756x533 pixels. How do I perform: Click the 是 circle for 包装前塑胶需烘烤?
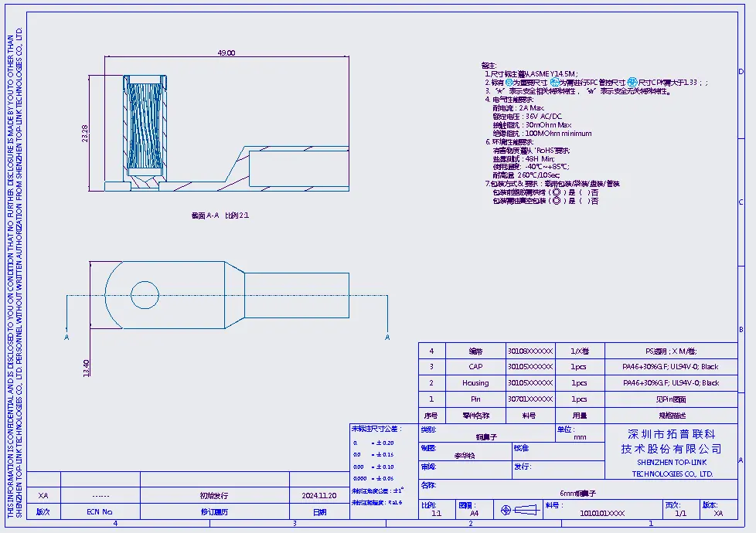point(557,192)
